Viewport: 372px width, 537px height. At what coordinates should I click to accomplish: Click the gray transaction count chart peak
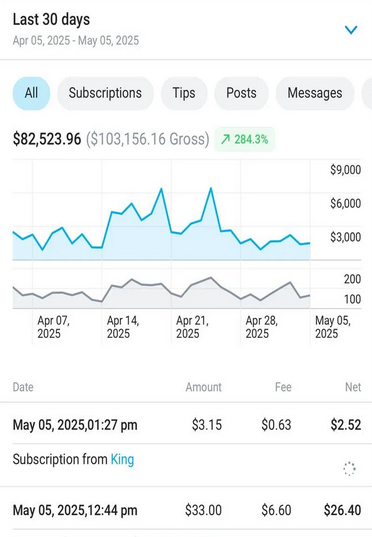pyautogui.click(x=211, y=277)
